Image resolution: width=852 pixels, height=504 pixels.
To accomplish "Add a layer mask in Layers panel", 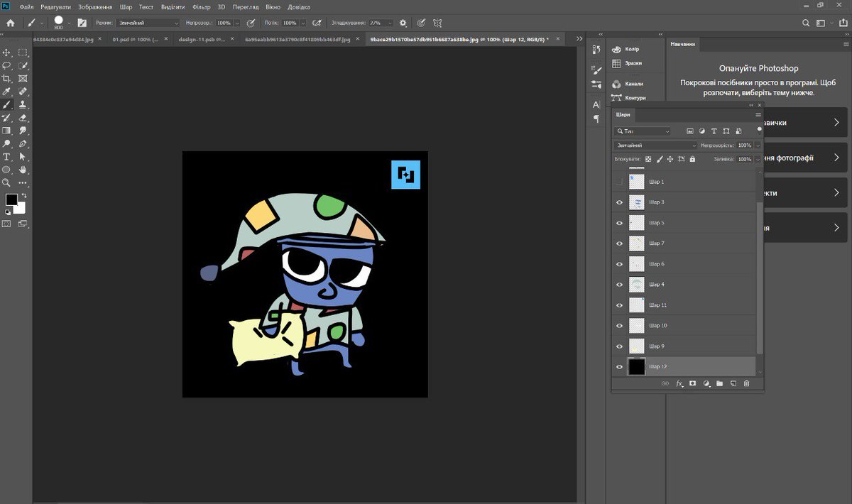I will coord(692,383).
